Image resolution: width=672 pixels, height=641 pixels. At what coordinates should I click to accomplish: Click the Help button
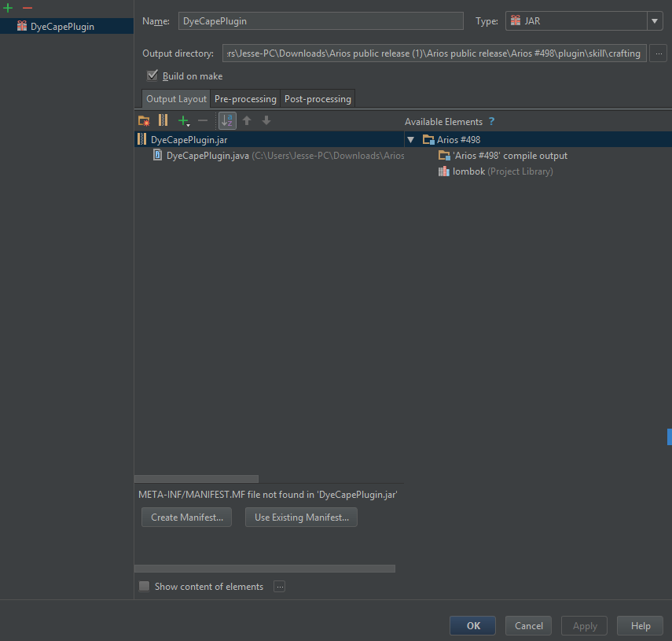click(641, 625)
